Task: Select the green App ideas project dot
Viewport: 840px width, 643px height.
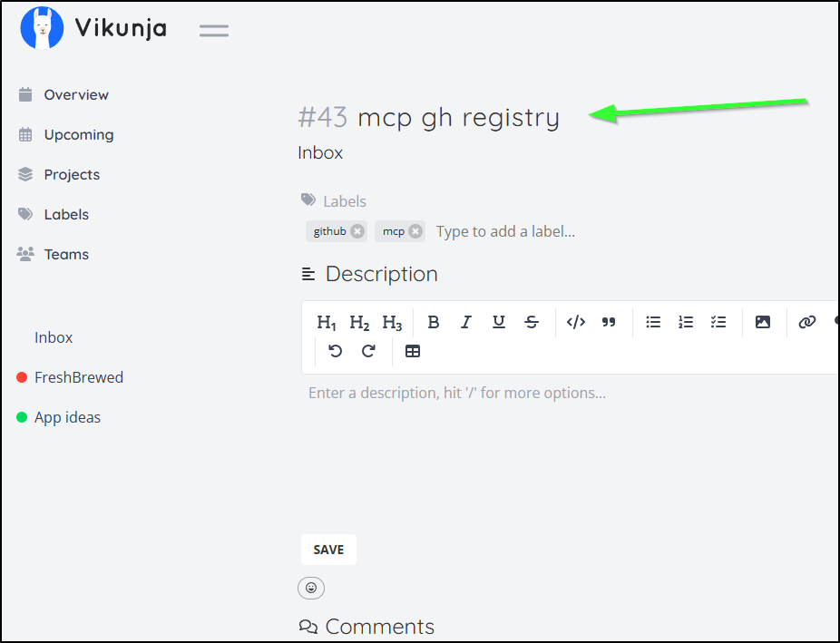Action: (22, 417)
